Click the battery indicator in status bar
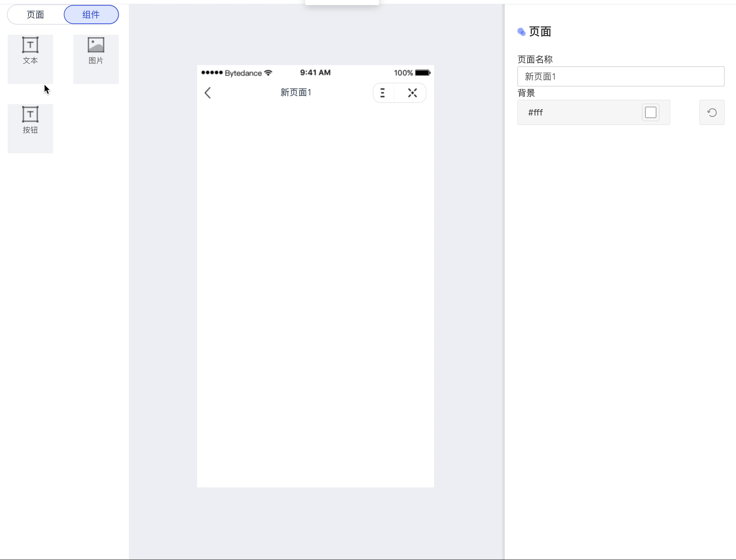Screen dimensions: 736x560 [423, 73]
